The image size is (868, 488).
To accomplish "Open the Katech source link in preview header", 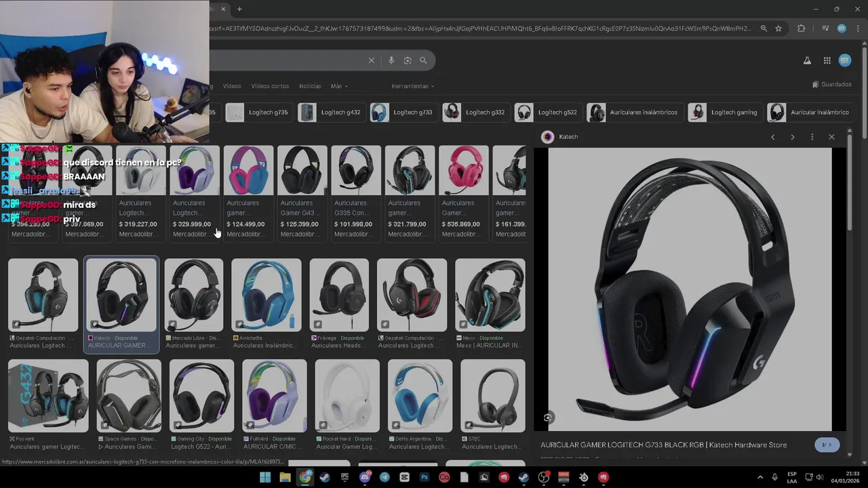I will tap(560, 137).
